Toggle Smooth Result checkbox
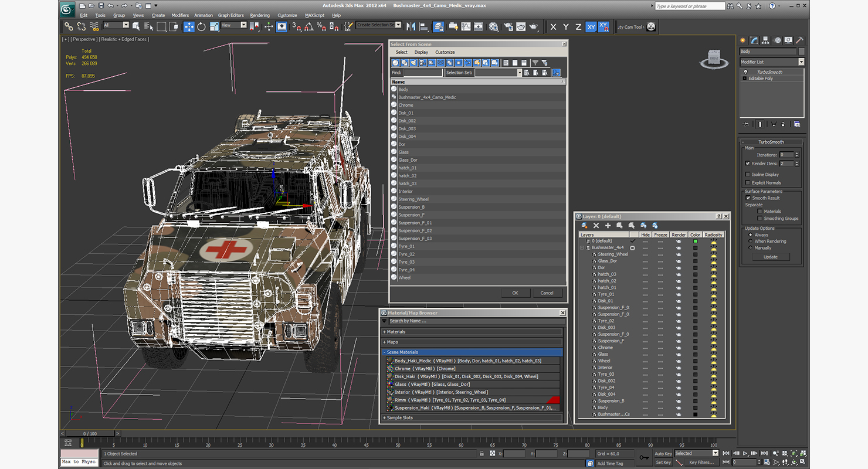The image size is (868, 469). (748, 198)
